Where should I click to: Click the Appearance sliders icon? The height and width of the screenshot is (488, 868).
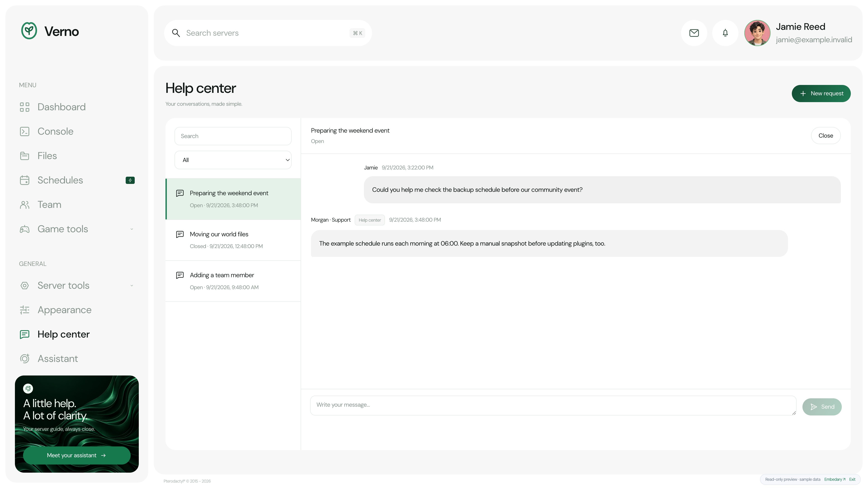coord(25,310)
